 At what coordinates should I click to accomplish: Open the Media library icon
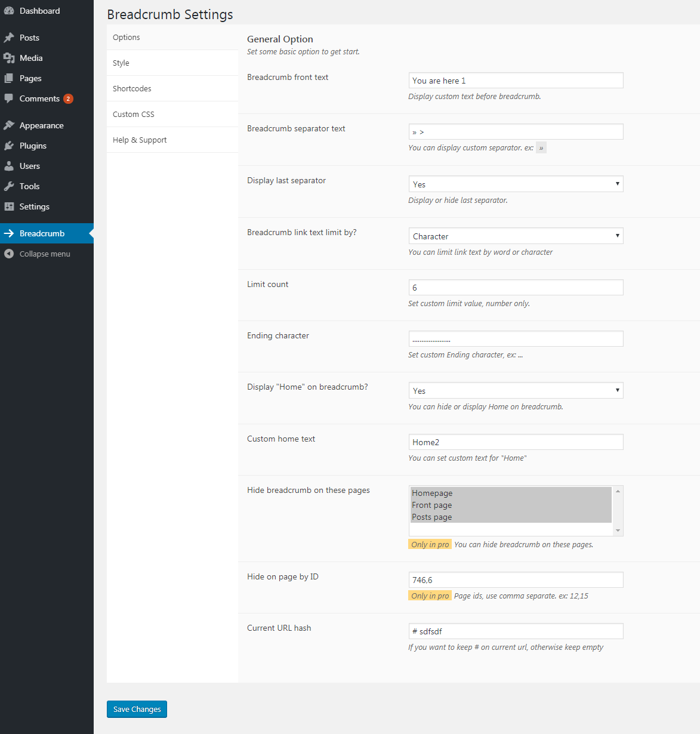click(10, 57)
